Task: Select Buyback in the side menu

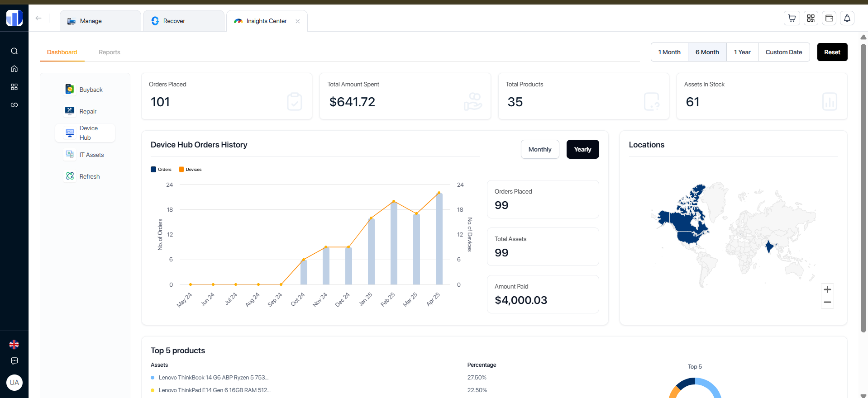Action: pyautogui.click(x=91, y=90)
